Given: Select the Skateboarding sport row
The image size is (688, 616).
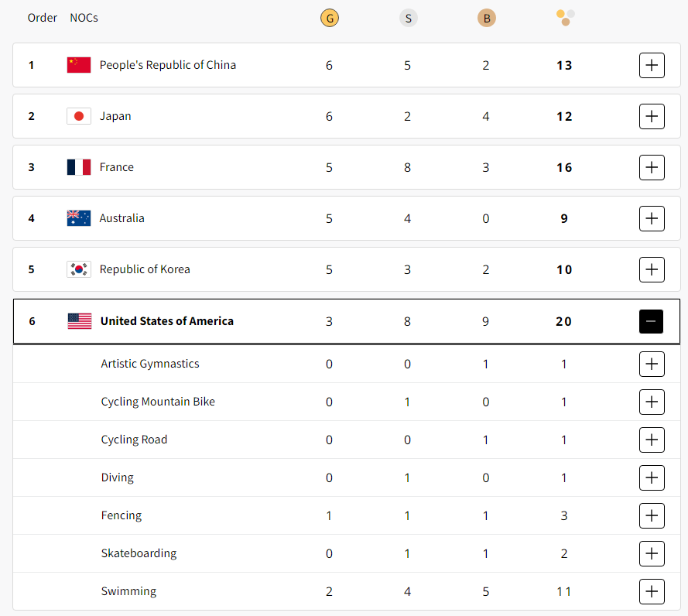Looking at the screenshot, I should coord(347,553).
